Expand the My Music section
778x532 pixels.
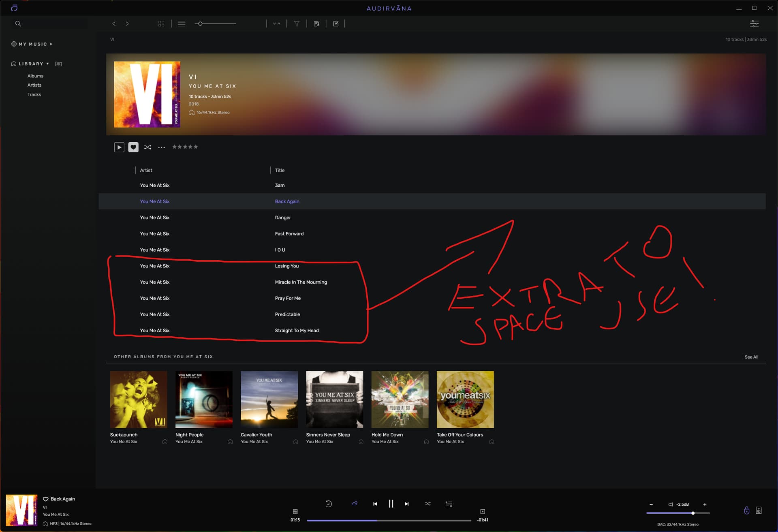click(x=32, y=44)
